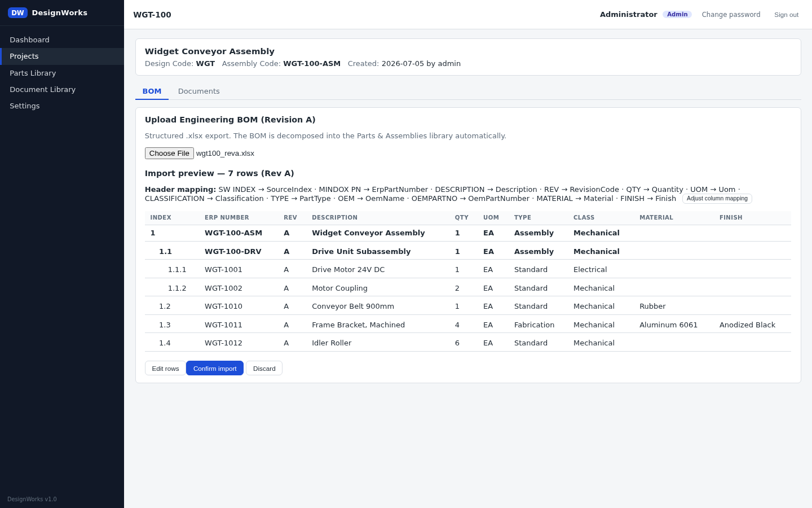This screenshot has width=812, height=508.
Task: Open Settings in the sidebar
Action: coord(62,106)
